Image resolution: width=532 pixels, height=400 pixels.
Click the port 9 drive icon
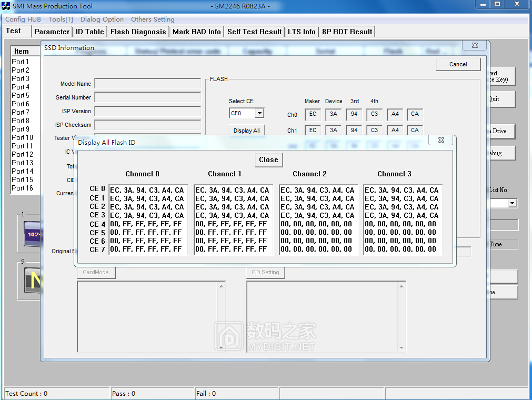coord(32,280)
